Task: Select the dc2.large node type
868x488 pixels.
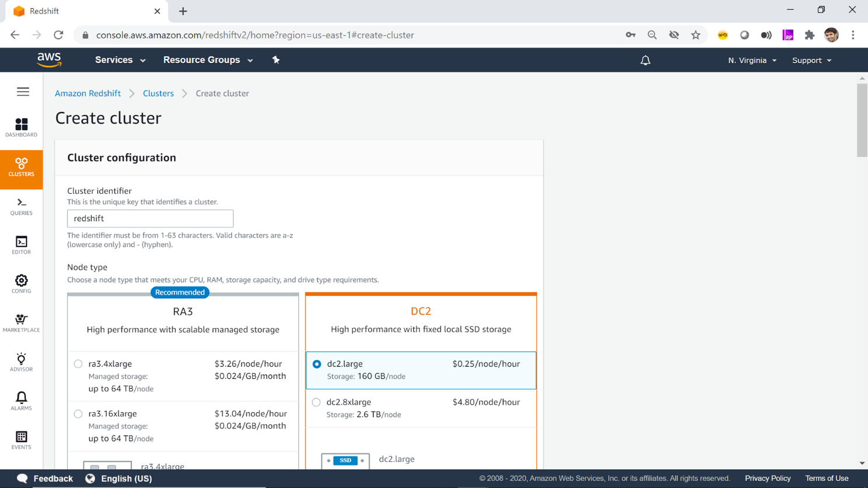Action: tap(317, 364)
